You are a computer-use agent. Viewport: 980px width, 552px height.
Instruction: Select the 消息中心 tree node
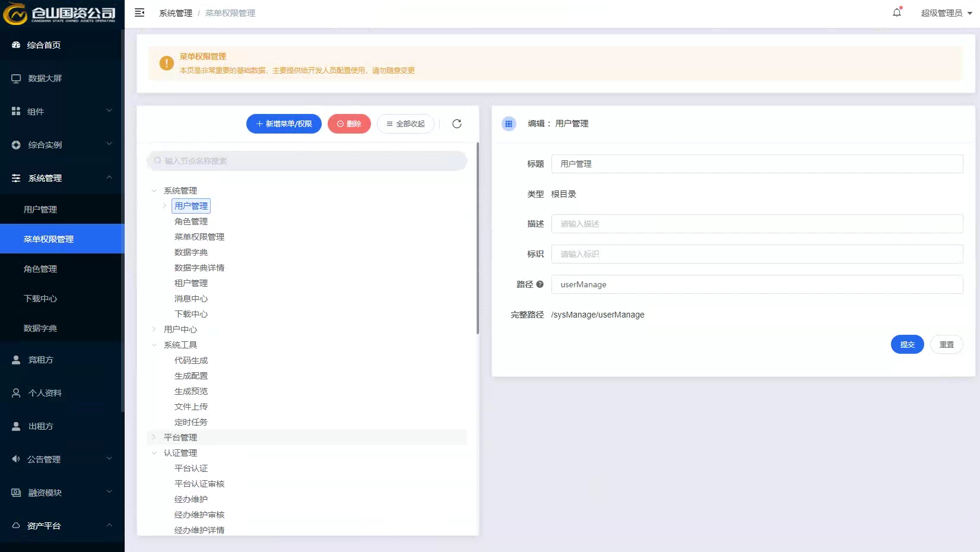tap(191, 299)
